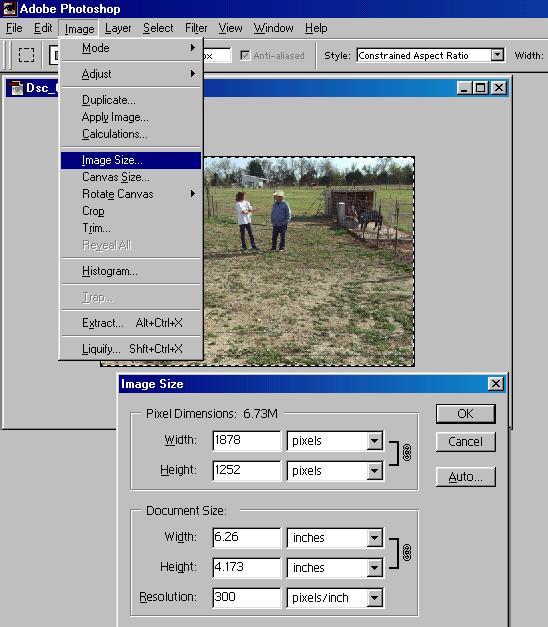
Task: Maximize the Dsc document window
Action: click(481, 88)
